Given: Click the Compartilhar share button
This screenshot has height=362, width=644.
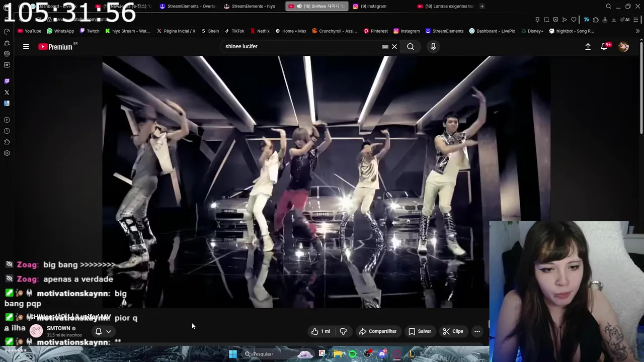Looking at the screenshot, I should (x=378, y=331).
